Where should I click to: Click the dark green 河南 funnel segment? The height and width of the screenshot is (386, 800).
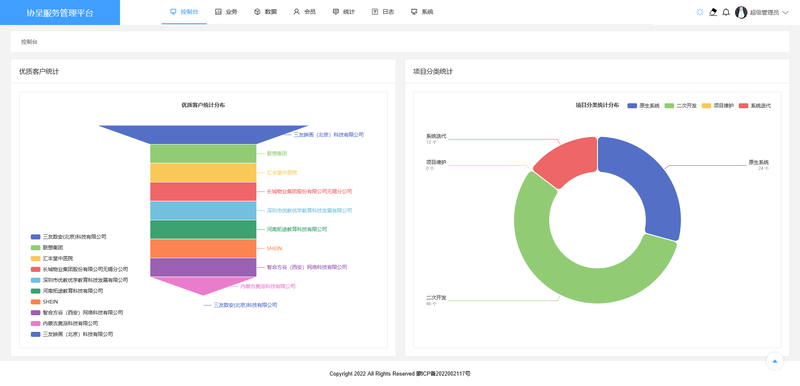click(203, 229)
